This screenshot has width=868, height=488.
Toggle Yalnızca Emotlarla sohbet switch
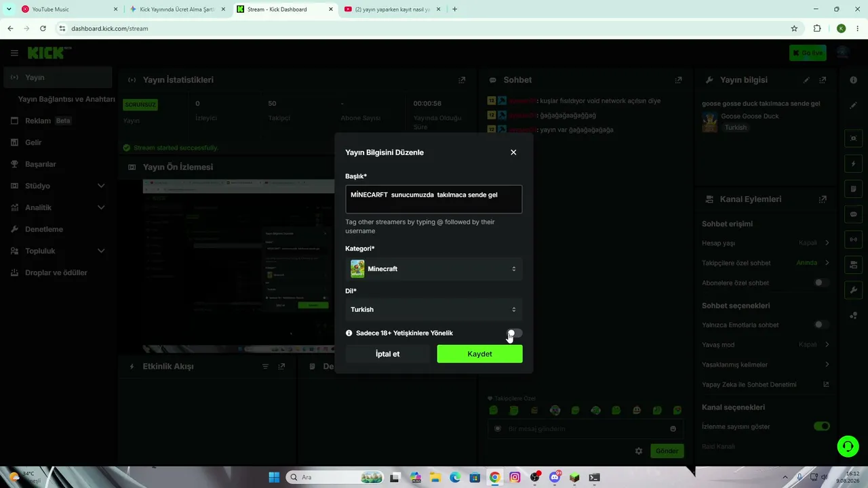pyautogui.click(x=821, y=325)
